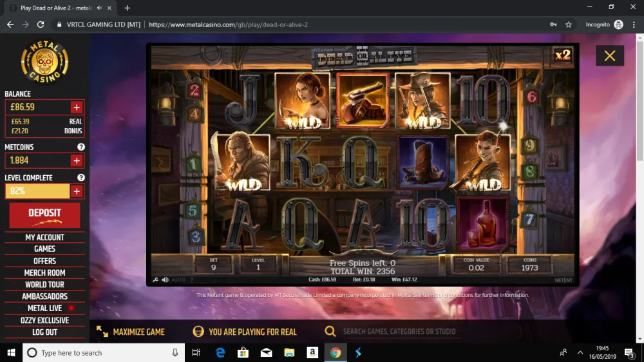
Task: Click the red DEPOSIT button
Action: tap(45, 215)
